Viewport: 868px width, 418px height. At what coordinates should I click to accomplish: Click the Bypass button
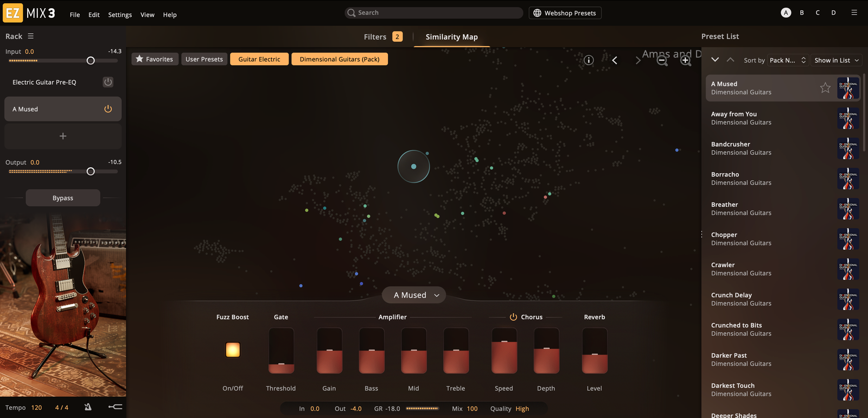point(63,198)
